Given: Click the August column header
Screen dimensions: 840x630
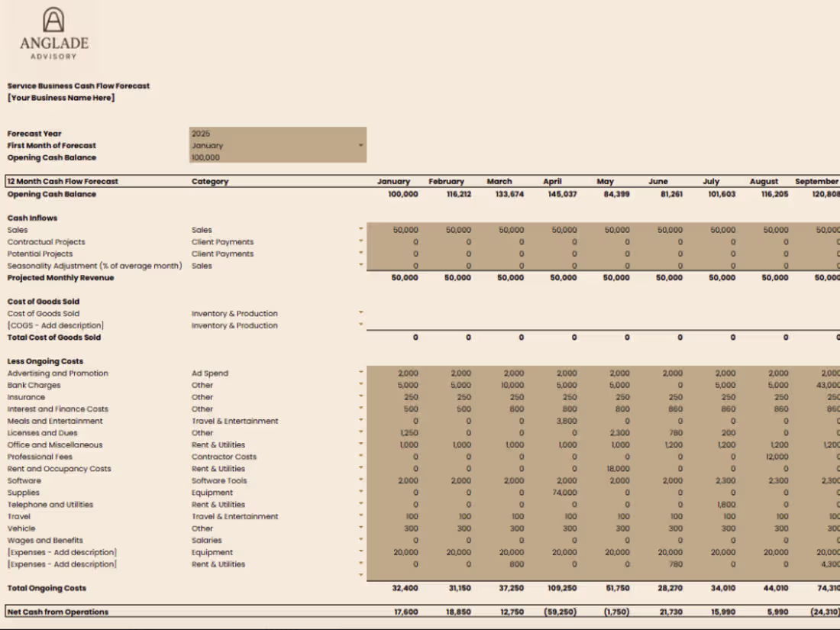Looking at the screenshot, I should point(764,182).
